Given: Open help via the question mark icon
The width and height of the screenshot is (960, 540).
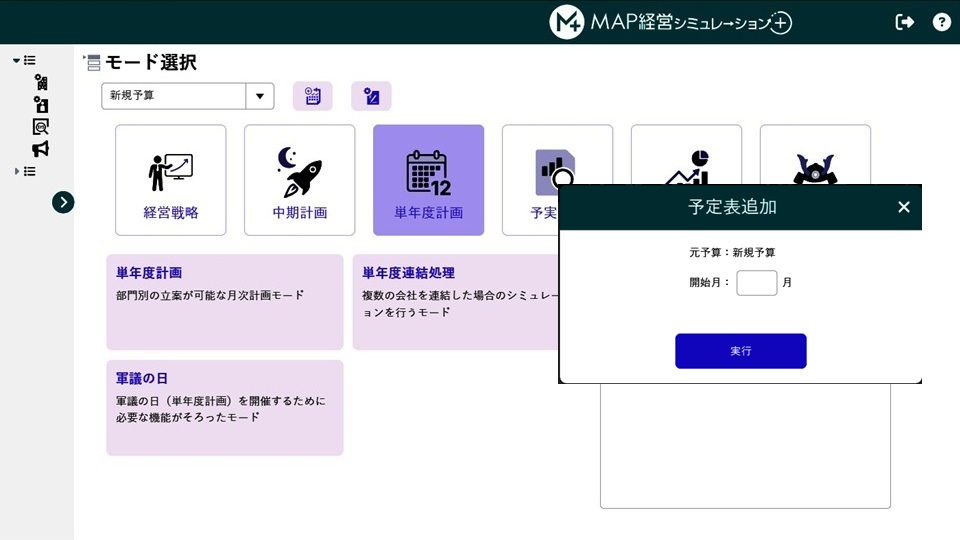Looking at the screenshot, I should point(941,22).
